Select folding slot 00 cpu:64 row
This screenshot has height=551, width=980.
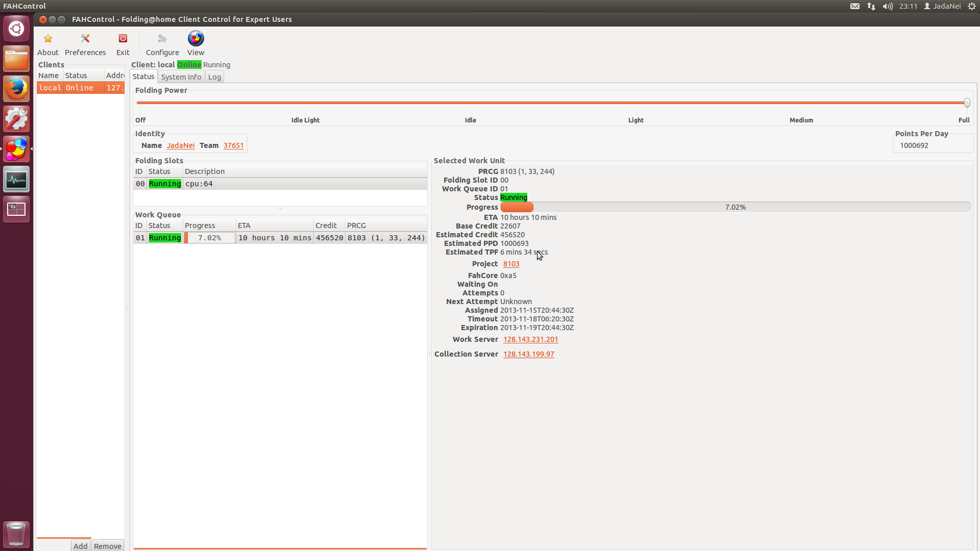pos(280,184)
